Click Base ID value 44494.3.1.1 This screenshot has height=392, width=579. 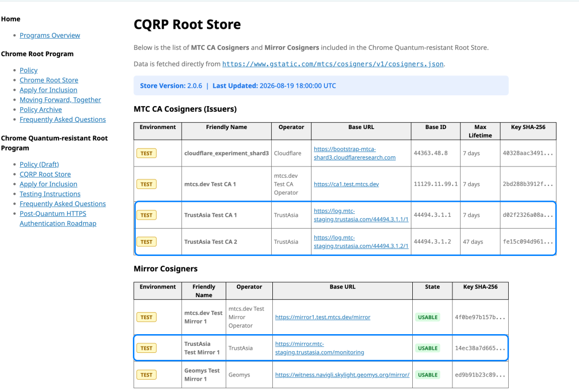point(433,215)
